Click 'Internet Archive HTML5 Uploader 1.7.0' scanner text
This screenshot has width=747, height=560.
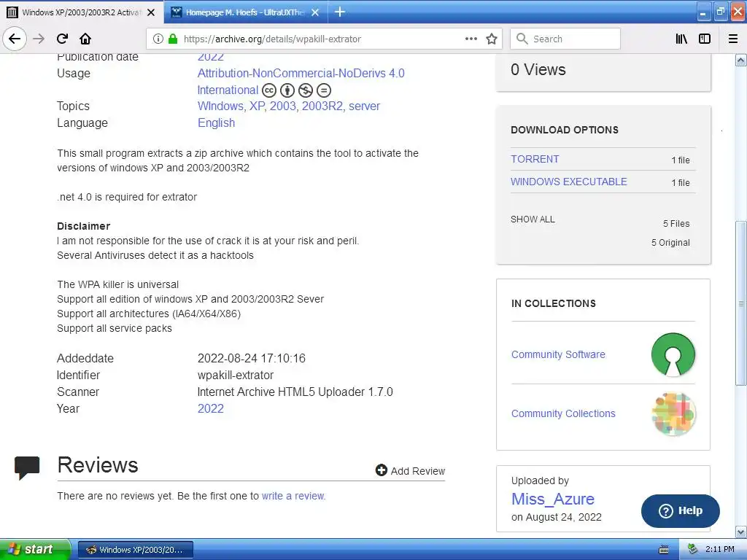point(295,392)
